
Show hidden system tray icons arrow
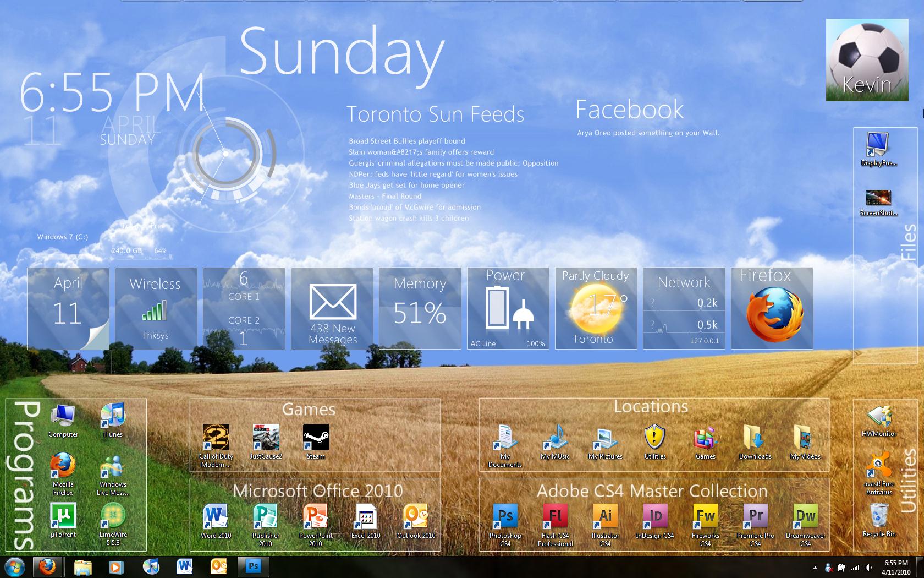coord(815,567)
